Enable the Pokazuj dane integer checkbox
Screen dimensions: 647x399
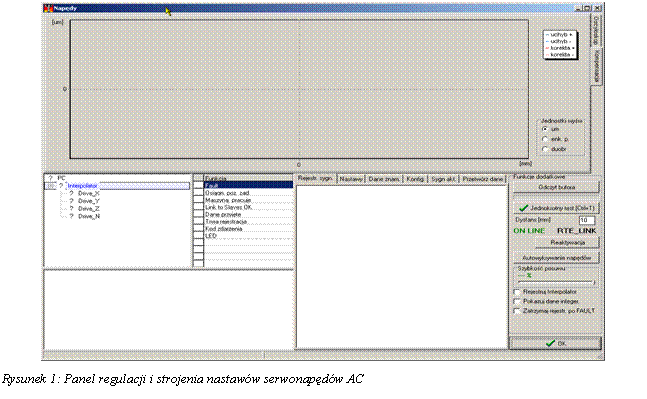pos(517,301)
